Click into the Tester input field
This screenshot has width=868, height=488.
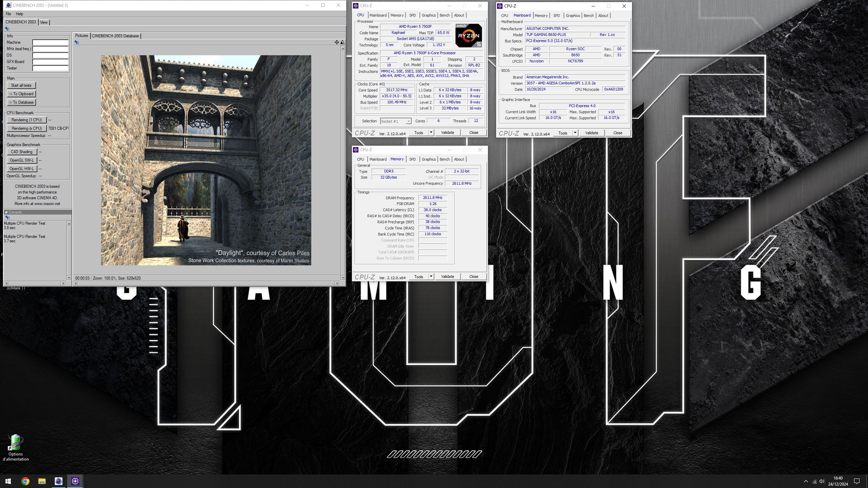tap(51, 68)
